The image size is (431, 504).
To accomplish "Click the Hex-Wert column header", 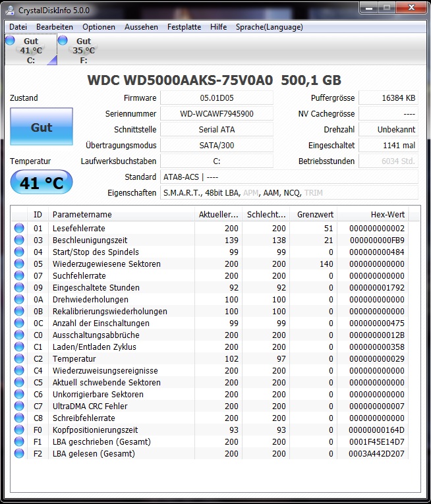I will pyautogui.click(x=373, y=214).
